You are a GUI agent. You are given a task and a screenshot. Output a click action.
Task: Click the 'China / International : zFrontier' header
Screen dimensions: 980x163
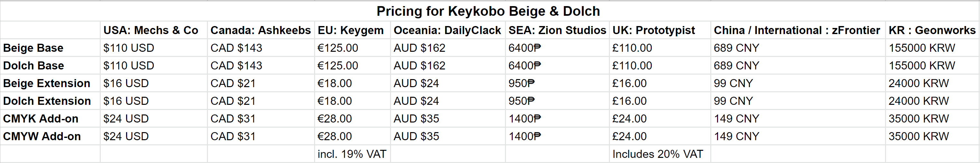(797, 30)
